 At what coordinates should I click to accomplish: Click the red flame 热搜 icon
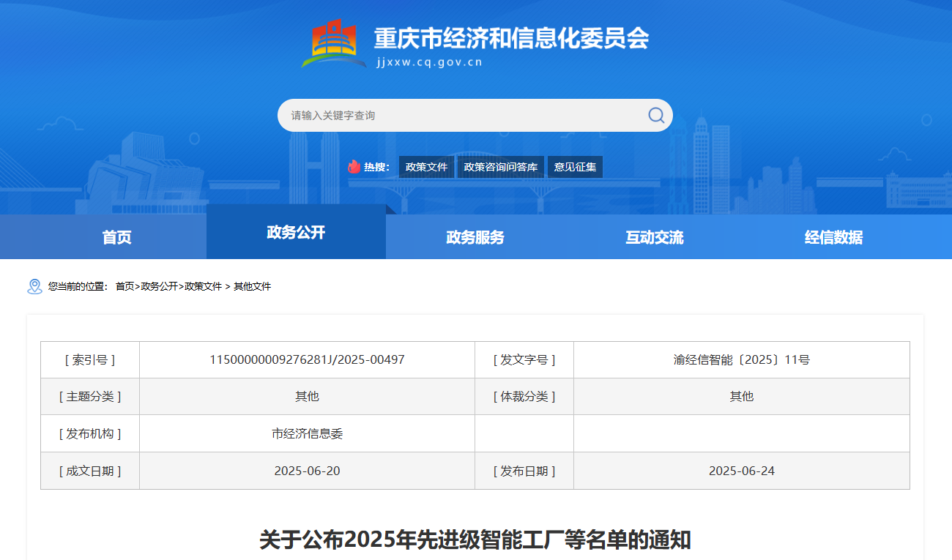(x=354, y=167)
